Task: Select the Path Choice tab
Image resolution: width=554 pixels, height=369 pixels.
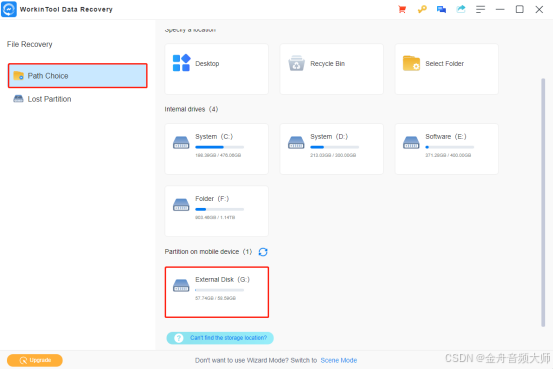Action: point(77,76)
